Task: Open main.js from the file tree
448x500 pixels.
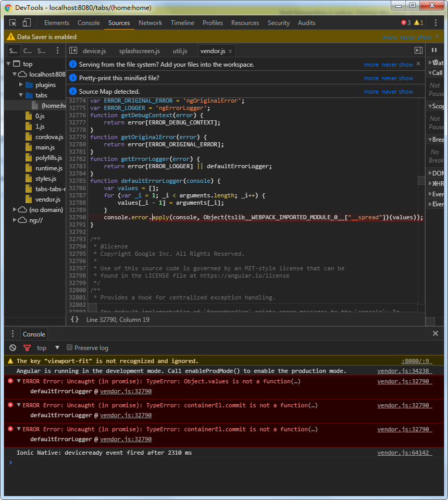Action: click(x=45, y=147)
